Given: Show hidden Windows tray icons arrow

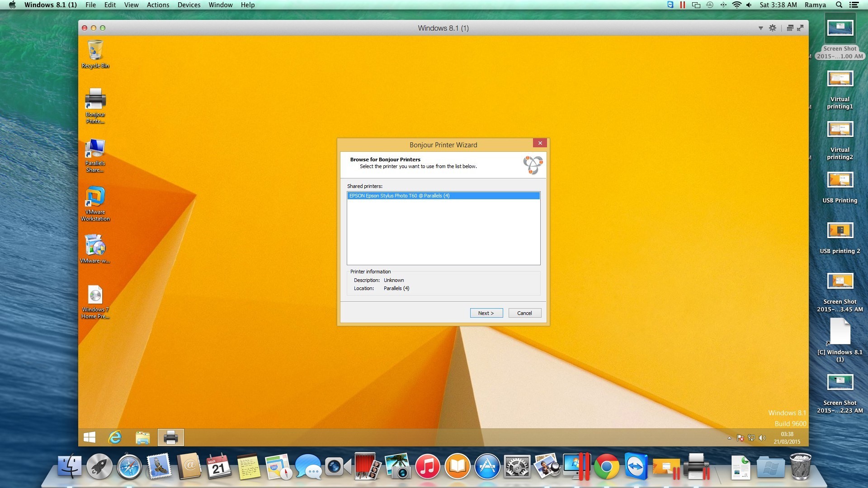Looking at the screenshot, I should click(729, 438).
